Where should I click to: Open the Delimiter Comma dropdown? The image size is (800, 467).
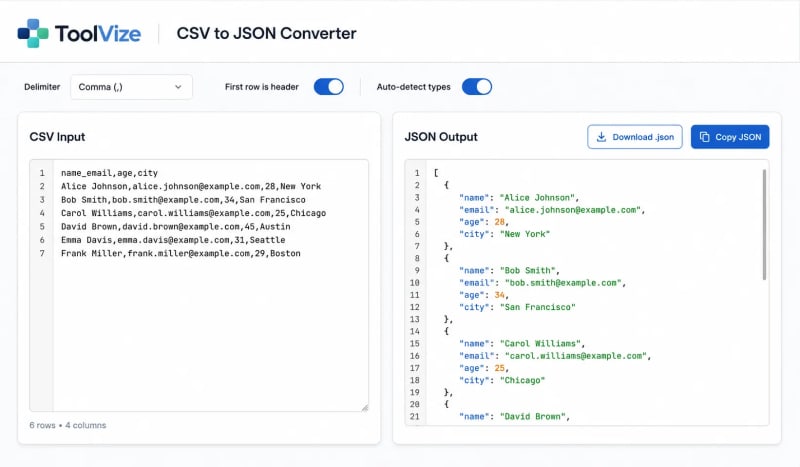pos(131,87)
